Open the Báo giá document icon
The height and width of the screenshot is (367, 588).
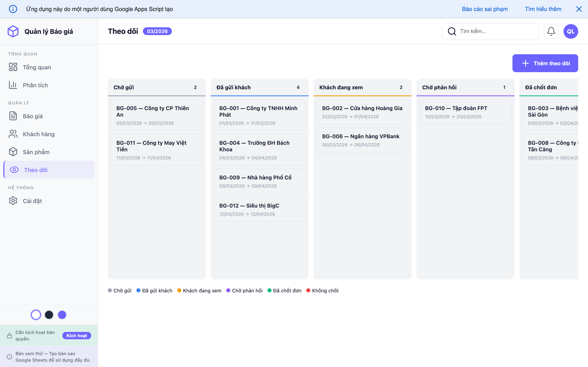[13, 116]
